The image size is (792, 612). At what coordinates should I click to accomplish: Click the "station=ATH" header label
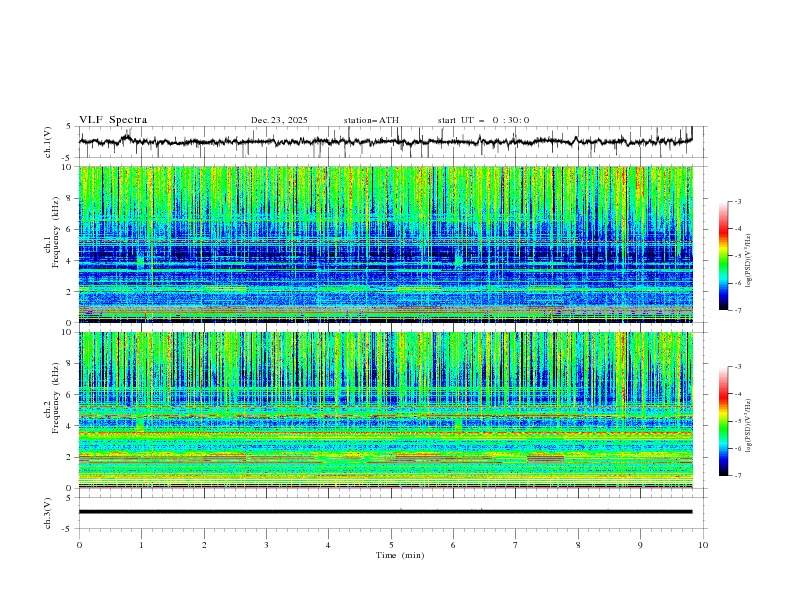(x=371, y=120)
